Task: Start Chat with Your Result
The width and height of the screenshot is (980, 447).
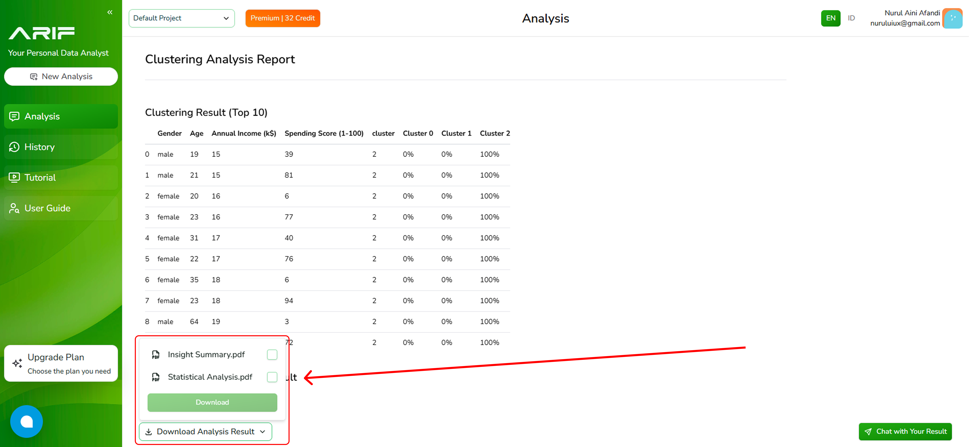Action: 905,431
